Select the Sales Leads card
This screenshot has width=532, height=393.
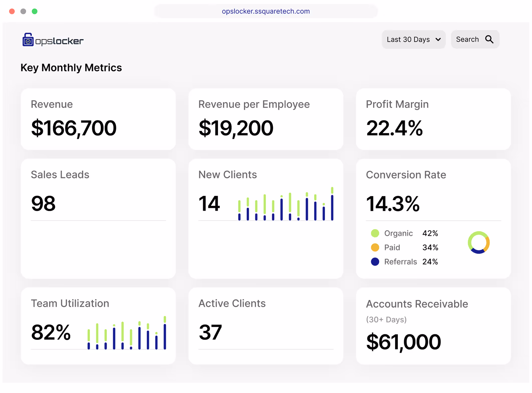pos(98,218)
